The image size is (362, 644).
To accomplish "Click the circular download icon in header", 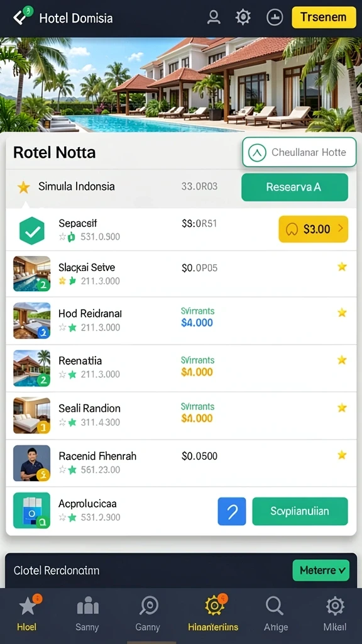I will [x=274, y=17].
